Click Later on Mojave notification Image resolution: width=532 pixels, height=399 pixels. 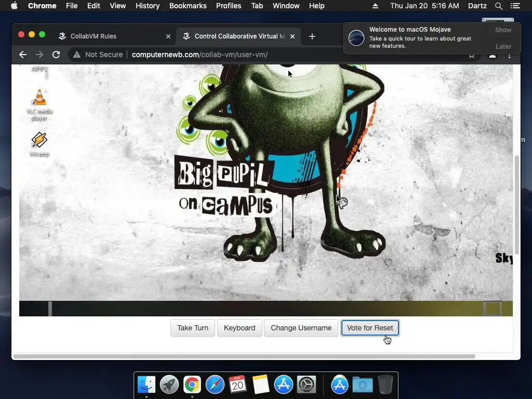(503, 46)
